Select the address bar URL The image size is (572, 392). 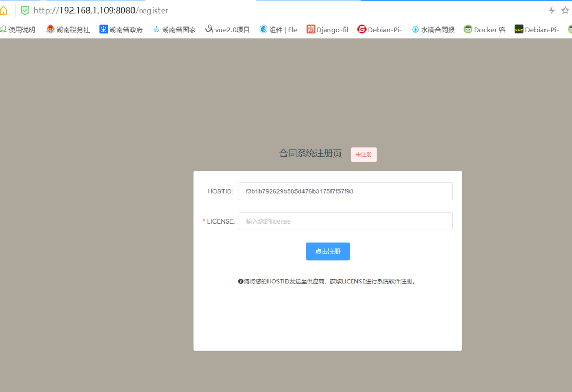pos(101,11)
